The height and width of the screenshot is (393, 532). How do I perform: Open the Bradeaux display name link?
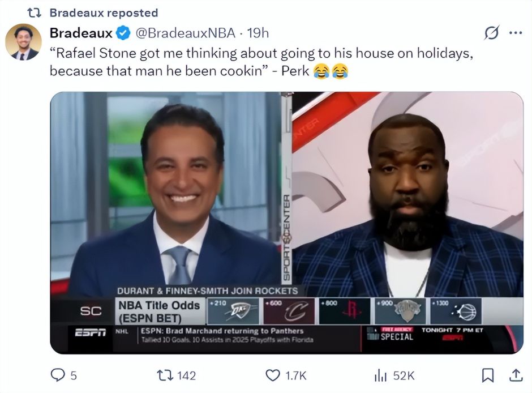click(x=81, y=33)
